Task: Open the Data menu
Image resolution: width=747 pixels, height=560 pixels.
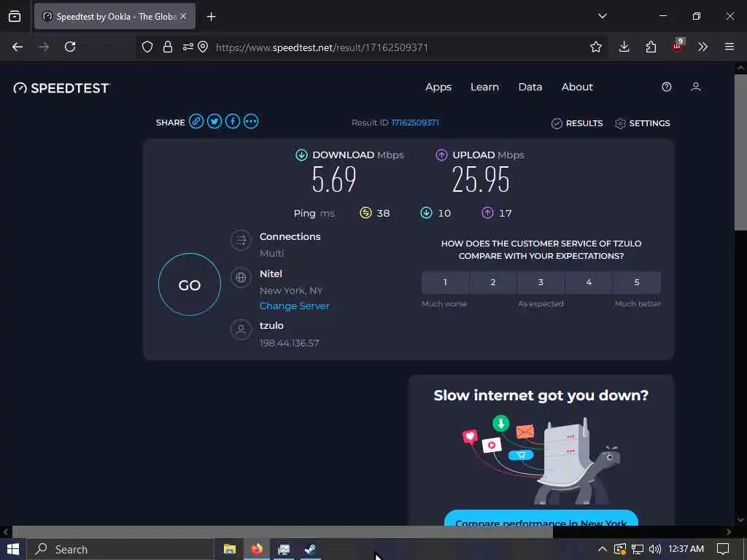Action: 530,87
